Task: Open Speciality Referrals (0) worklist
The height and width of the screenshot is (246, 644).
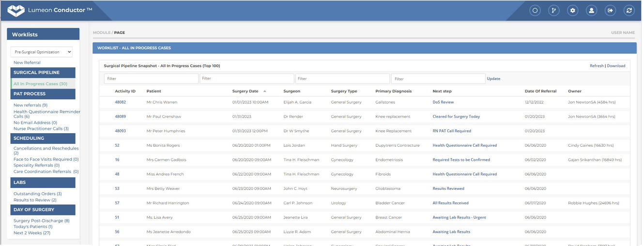Action: [37, 166]
